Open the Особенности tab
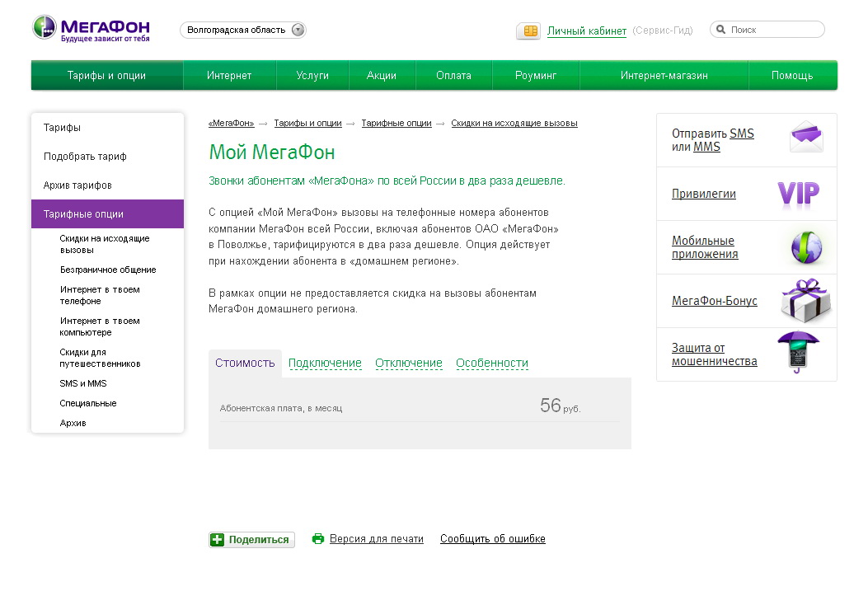 point(491,364)
